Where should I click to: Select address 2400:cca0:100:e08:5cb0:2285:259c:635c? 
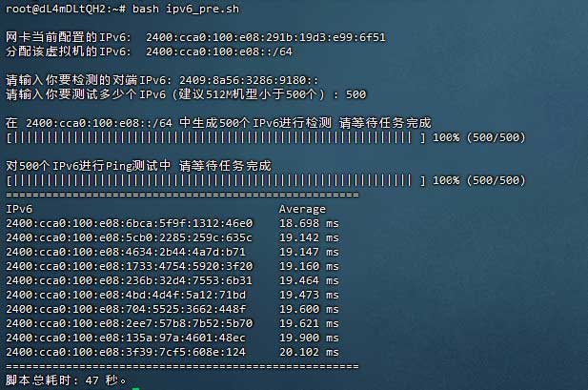coord(129,237)
